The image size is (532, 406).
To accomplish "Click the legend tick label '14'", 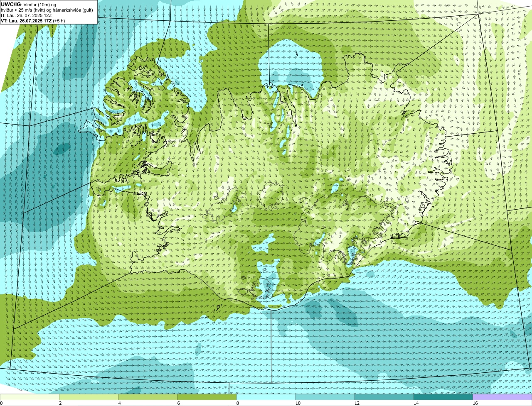I will (416, 403).
